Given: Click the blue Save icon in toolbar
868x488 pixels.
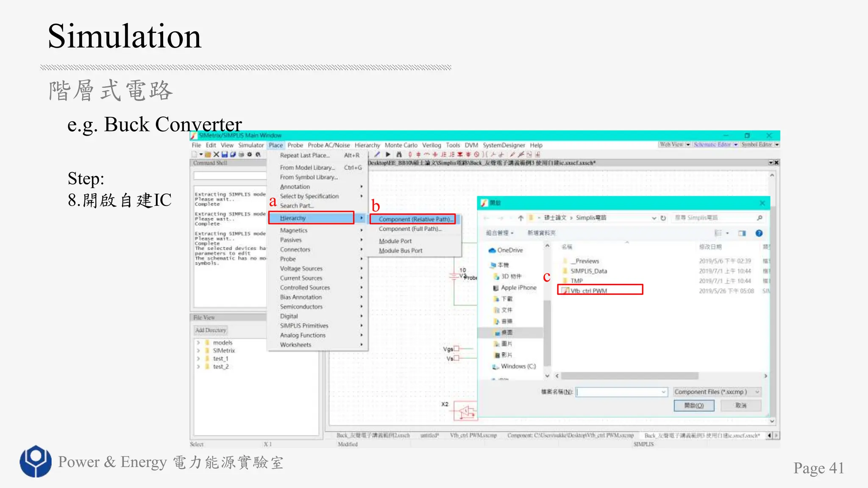Looking at the screenshot, I should pyautogui.click(x=225, y=155).
